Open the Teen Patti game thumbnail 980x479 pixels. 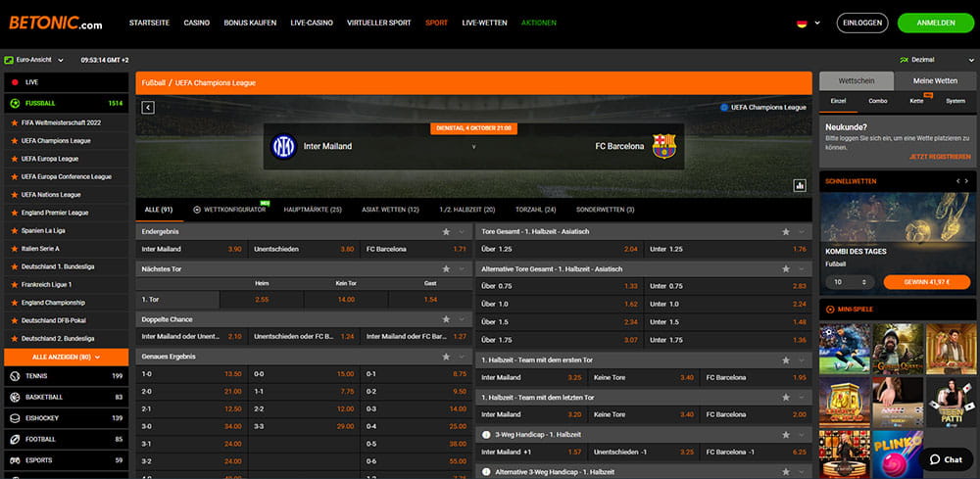click(951, 403)
